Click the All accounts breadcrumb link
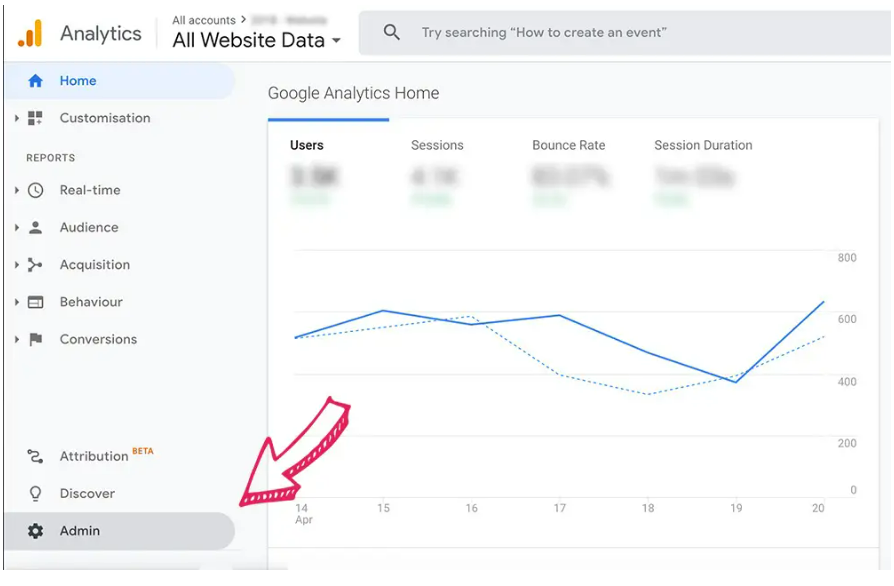 point(204,20)
